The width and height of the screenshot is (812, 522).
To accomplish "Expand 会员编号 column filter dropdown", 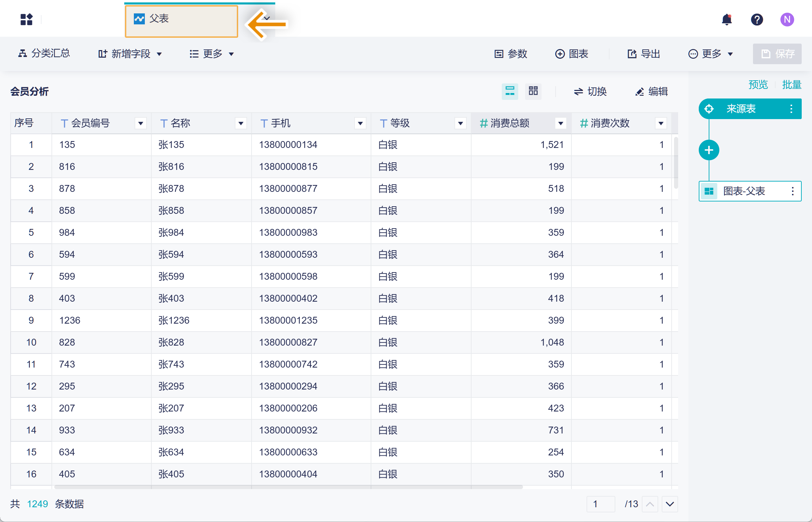I will (x=141, y=123).
